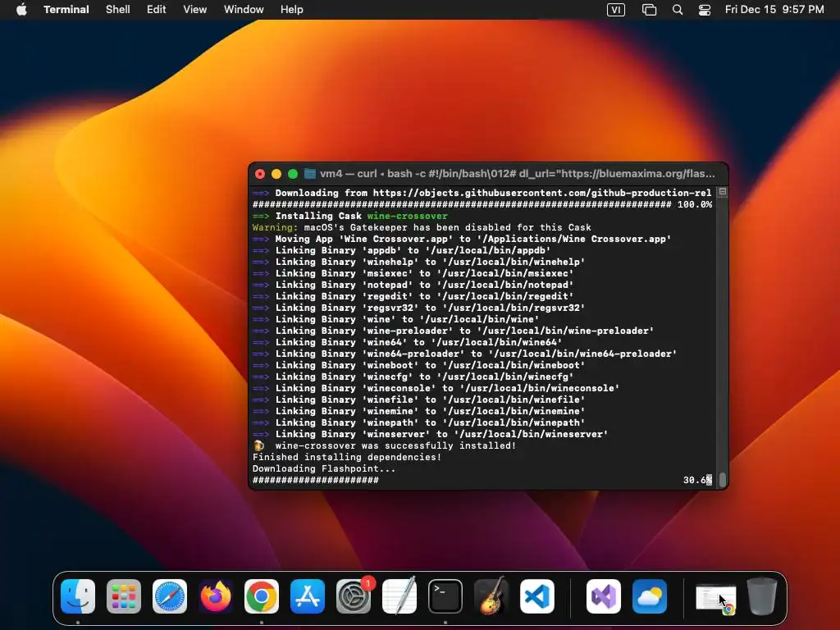Click the Linking Binary 'regedit' line

tap(413, 296)
